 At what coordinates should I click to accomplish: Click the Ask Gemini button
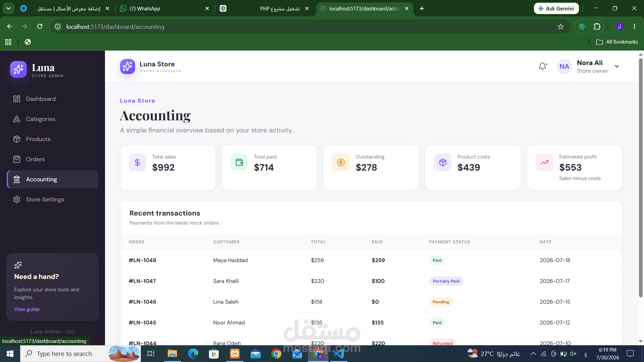556,8
